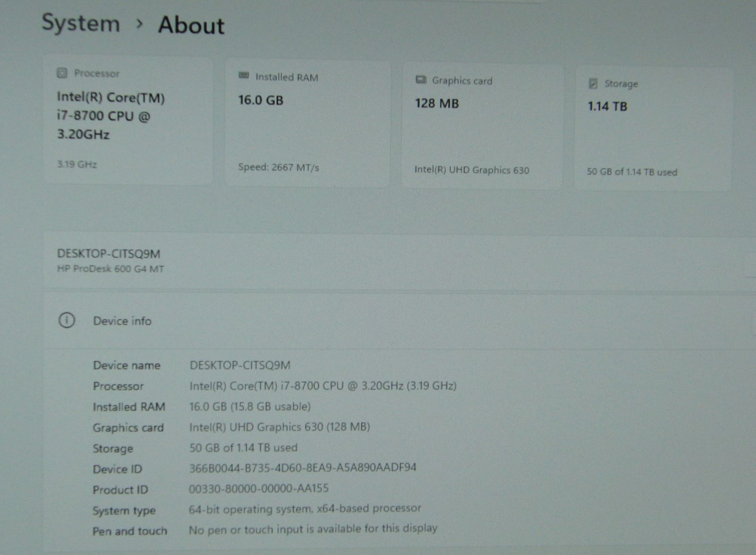Open the Graphics card 128 MB card
Image resolution: width=756 pixels, height=555 pixels.
(482, 126)
